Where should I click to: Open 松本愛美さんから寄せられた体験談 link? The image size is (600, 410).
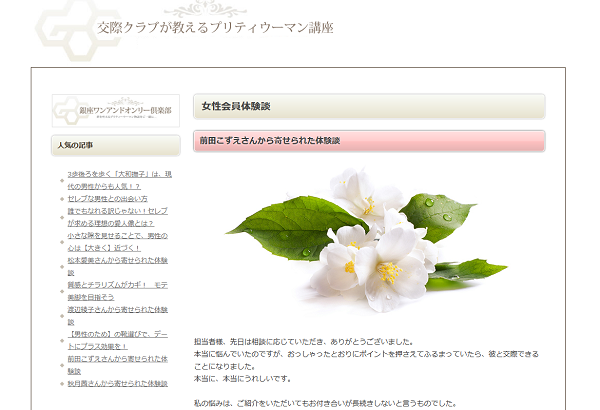[x=117, y=260]
